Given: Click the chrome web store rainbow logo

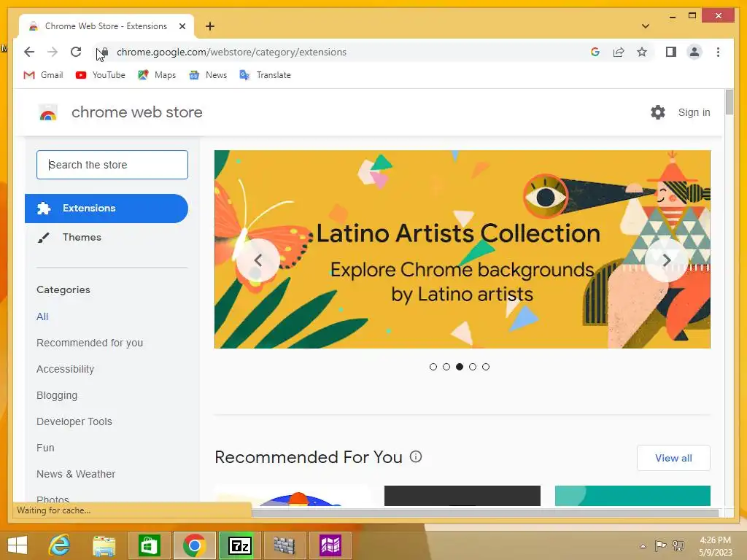Looking at the screenshot, I should click(48, 113).
